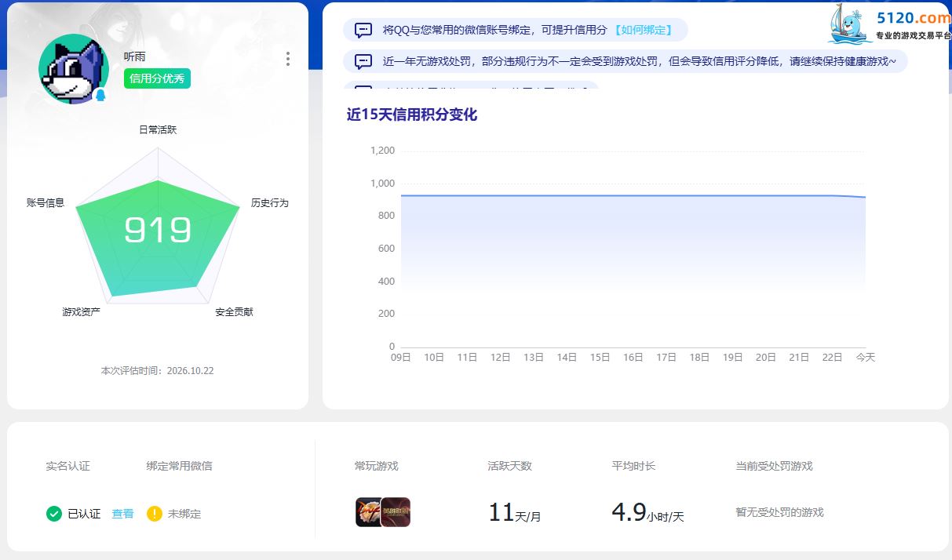
Task: Click the 日常活跃 radar label
Action: pos(158,129)
